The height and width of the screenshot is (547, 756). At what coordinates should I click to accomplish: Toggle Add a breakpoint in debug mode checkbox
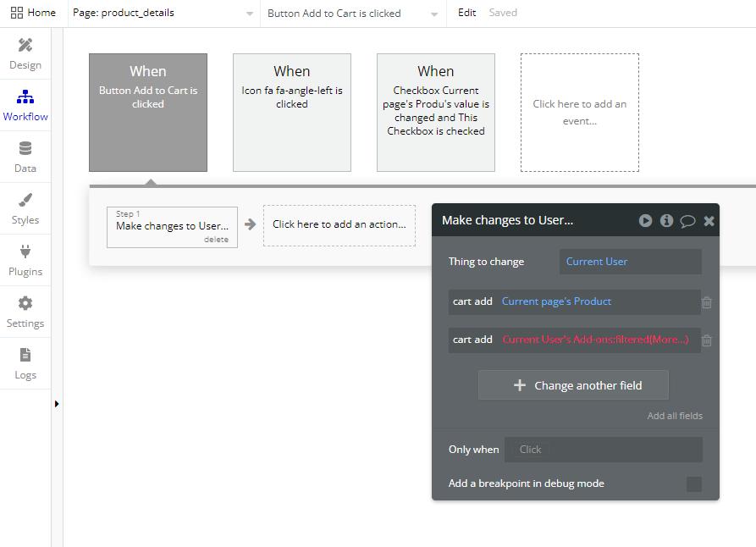coord(694,483)
